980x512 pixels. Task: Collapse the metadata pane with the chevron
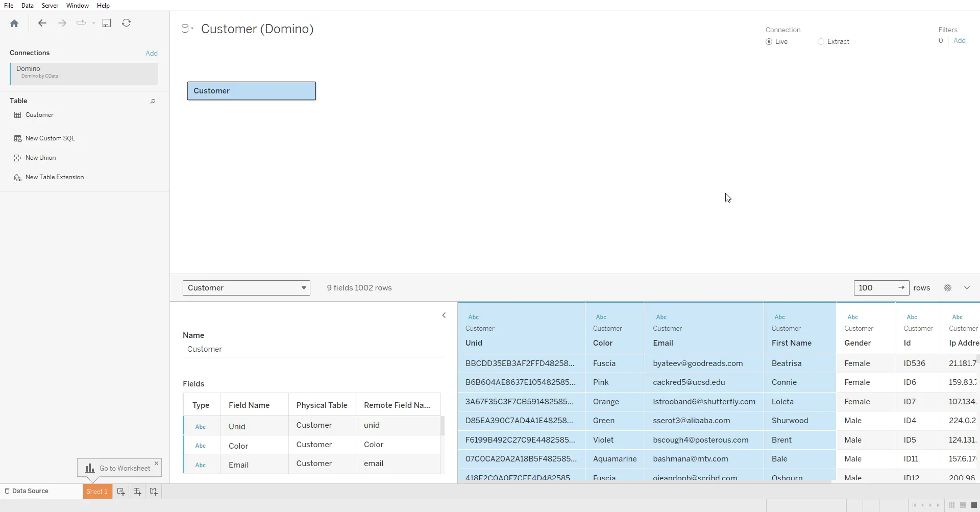point(444,315)
